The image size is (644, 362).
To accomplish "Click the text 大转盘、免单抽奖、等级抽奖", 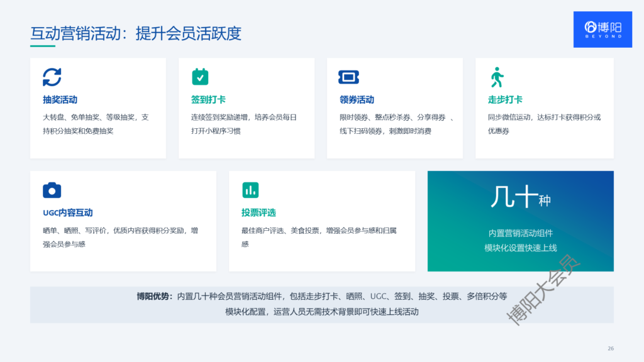I will point(89,118).
